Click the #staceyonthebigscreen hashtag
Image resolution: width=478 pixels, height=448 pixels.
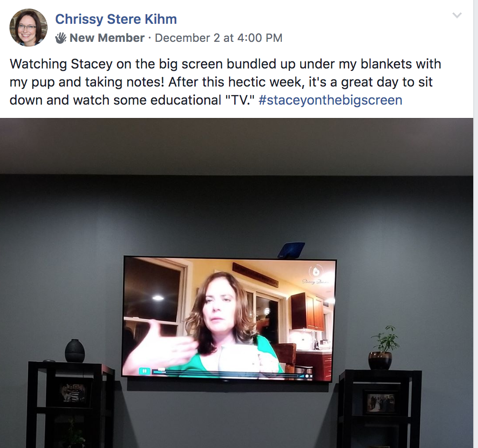(330, 100)
